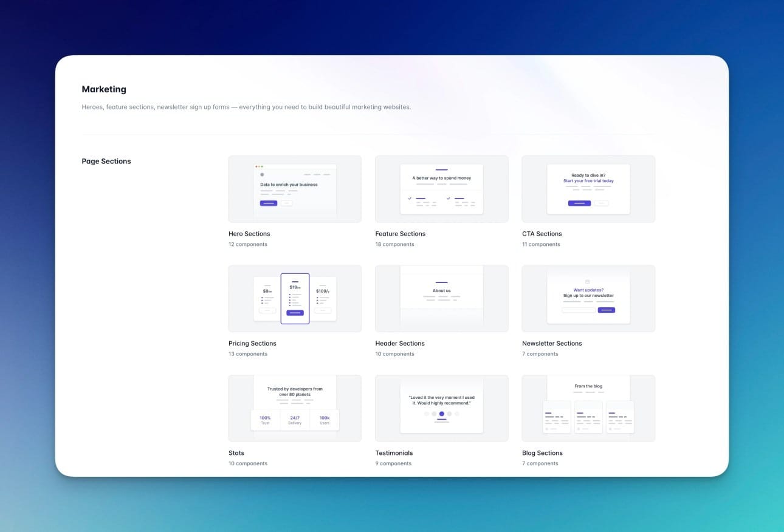
Task: Select the Testimonials title link
Action: pos(394,453)
